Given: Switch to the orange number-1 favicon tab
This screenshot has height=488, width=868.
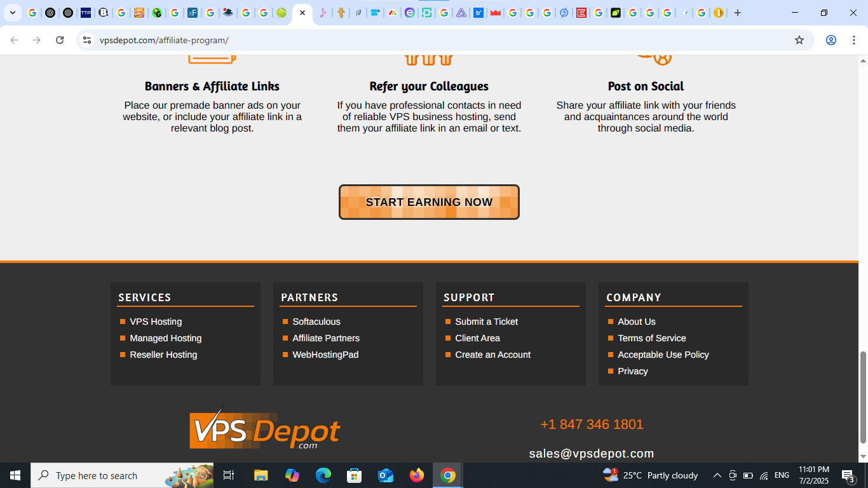Looking at the screenshot, I should point(718,13).
